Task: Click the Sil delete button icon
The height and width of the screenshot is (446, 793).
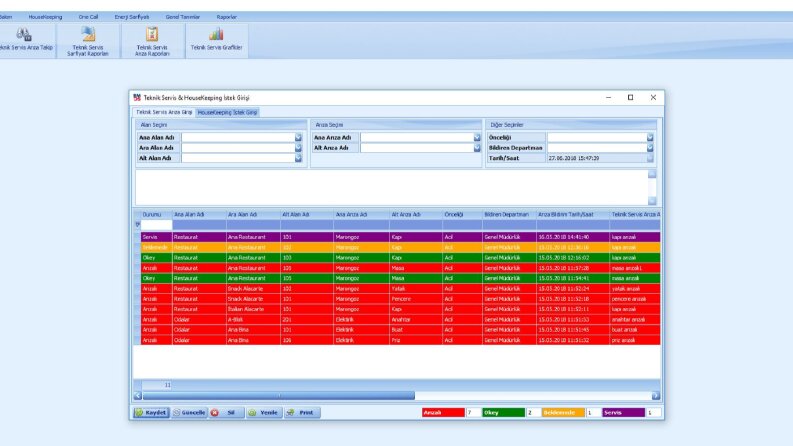Action: (214, 413)
